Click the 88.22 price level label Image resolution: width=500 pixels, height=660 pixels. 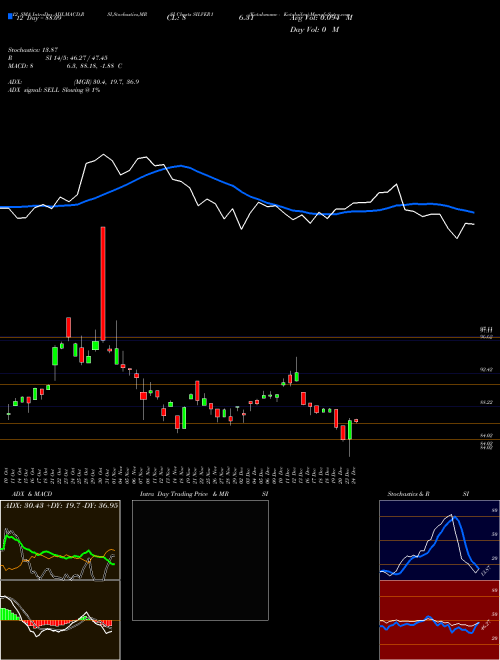pos(486,402)
